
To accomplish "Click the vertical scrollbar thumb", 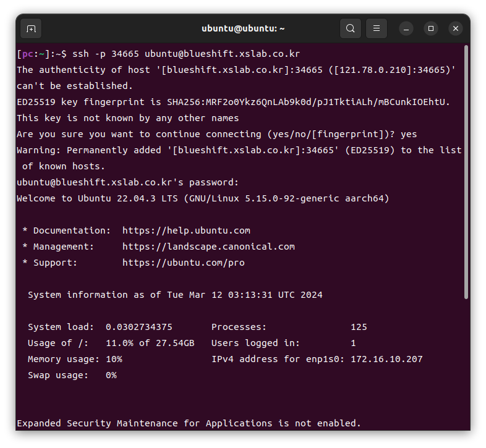I will (466, 173).
